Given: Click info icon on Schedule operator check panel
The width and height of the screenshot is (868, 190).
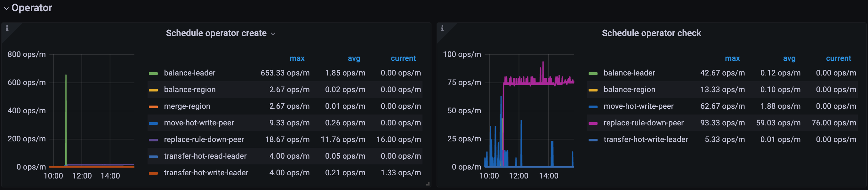Looking at the screenshot, I should [442, 29].
